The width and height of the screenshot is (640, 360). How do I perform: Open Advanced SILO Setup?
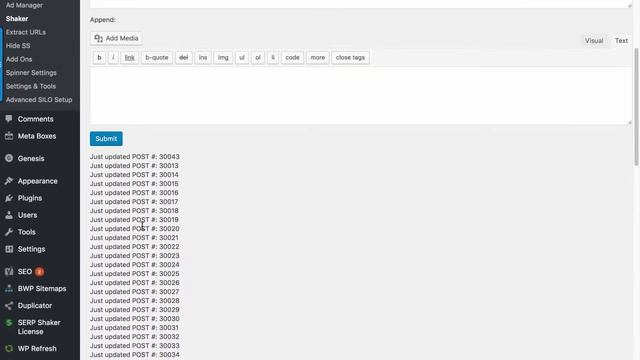(39, 100)
